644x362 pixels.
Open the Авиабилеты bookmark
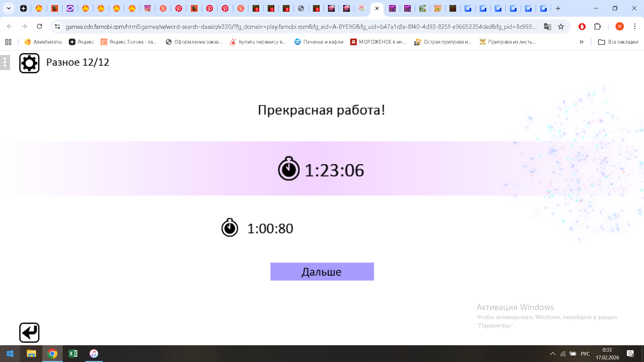[43, 42]
